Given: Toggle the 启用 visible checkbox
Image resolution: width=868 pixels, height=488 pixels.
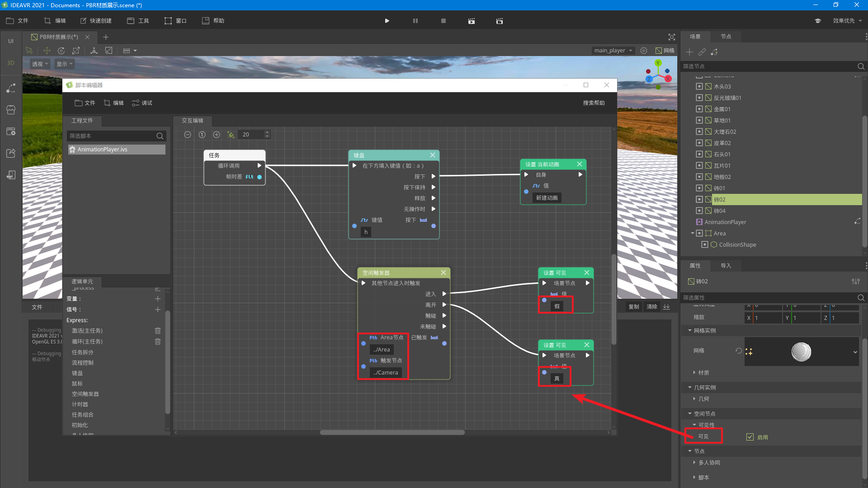Looking at the screenshot, I should tap(750, 437).
